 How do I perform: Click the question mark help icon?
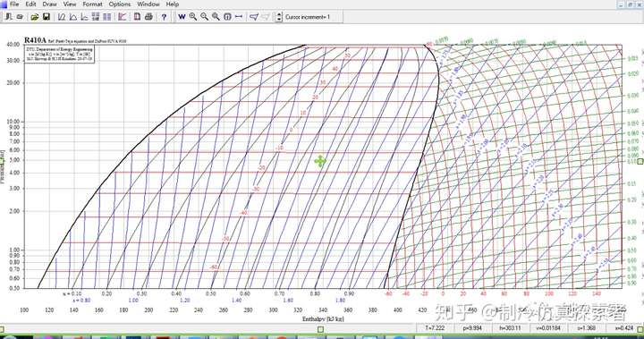(164, 17)
